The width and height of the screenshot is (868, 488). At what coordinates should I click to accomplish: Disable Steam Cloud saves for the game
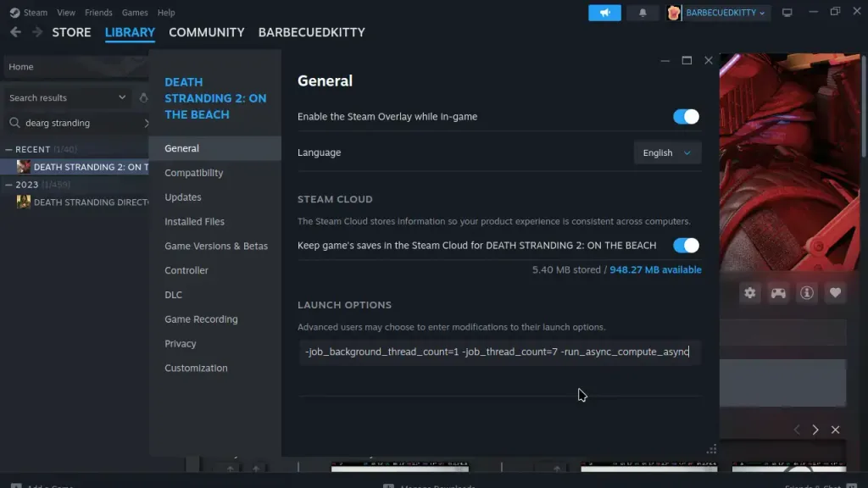(x=685, y=245)
